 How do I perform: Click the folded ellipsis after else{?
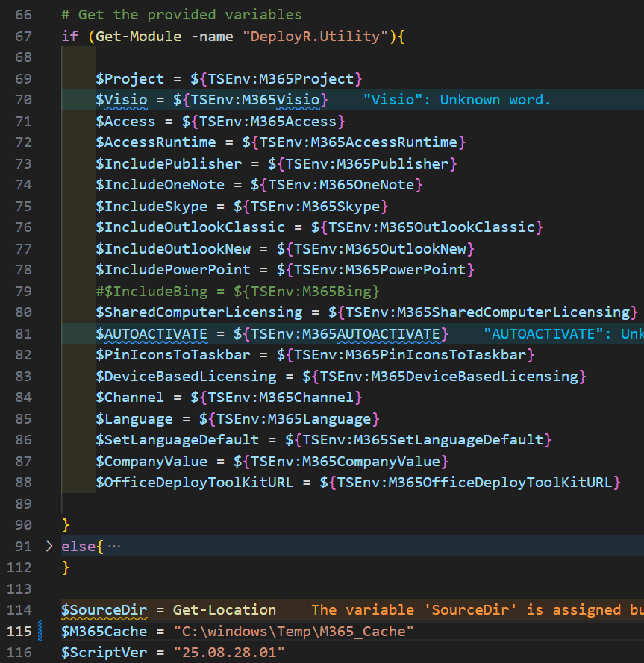(114, 547)
